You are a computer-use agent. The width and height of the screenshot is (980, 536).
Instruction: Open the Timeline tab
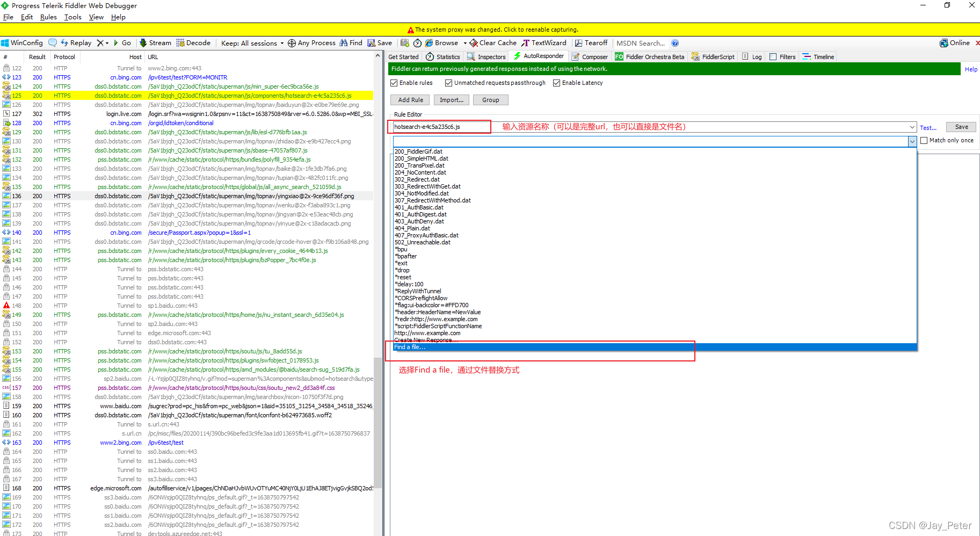coord(818,57)
